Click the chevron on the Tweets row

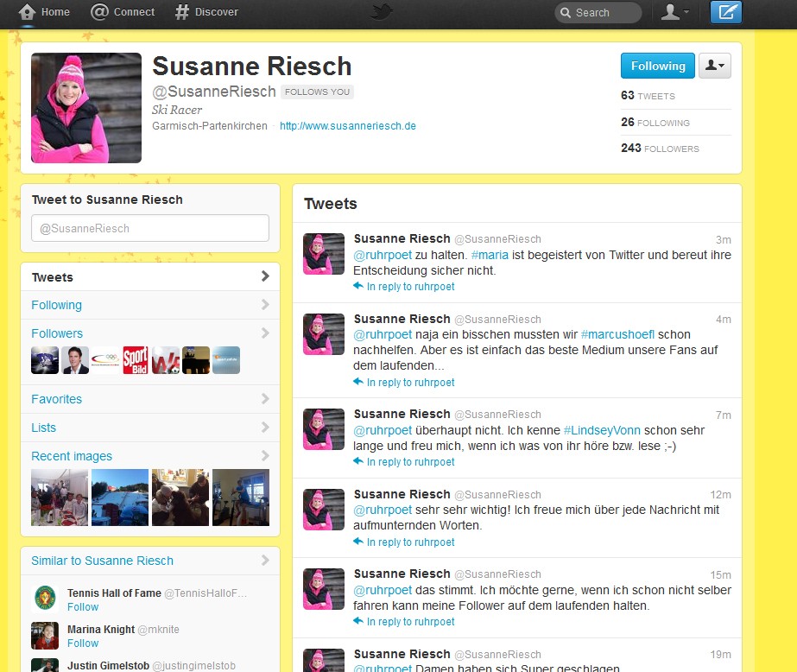[x=265, y=276]
